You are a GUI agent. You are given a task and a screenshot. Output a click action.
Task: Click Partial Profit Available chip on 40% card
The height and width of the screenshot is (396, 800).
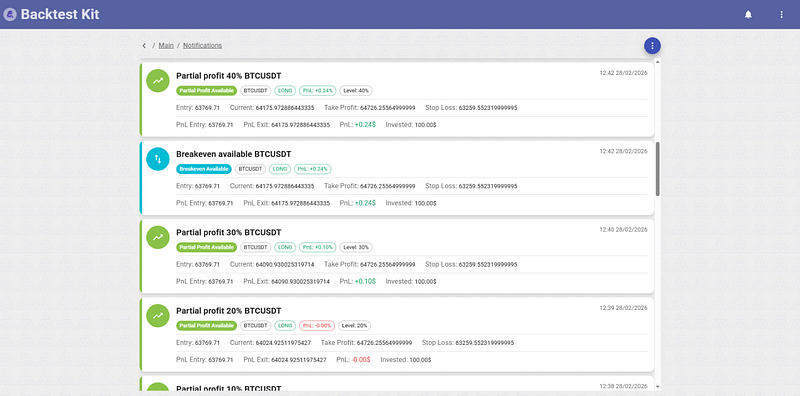(207, 90)
